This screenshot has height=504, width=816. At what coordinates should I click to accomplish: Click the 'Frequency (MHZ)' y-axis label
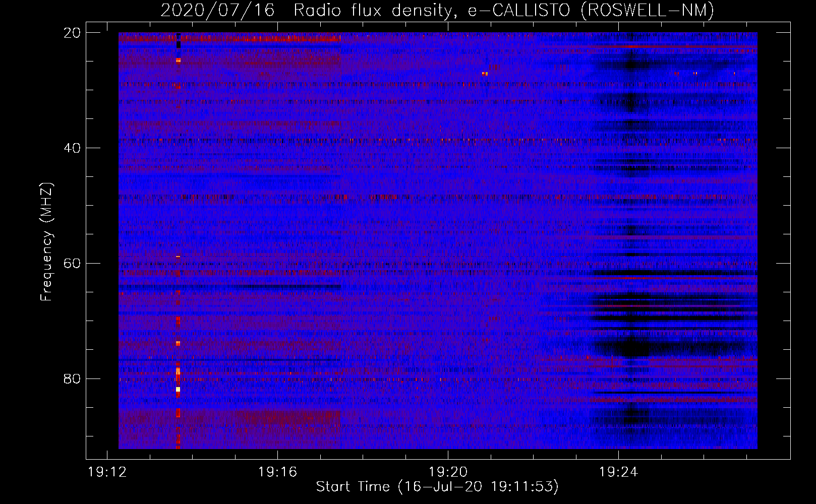point(46,241)
